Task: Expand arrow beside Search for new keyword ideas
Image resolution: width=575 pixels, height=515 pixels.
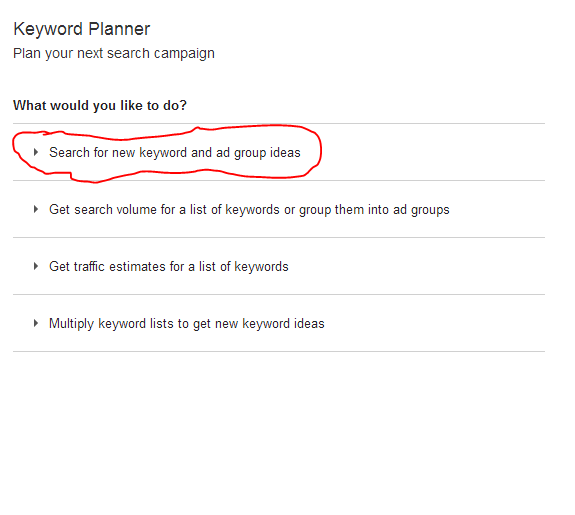Action: coord(36,152)
